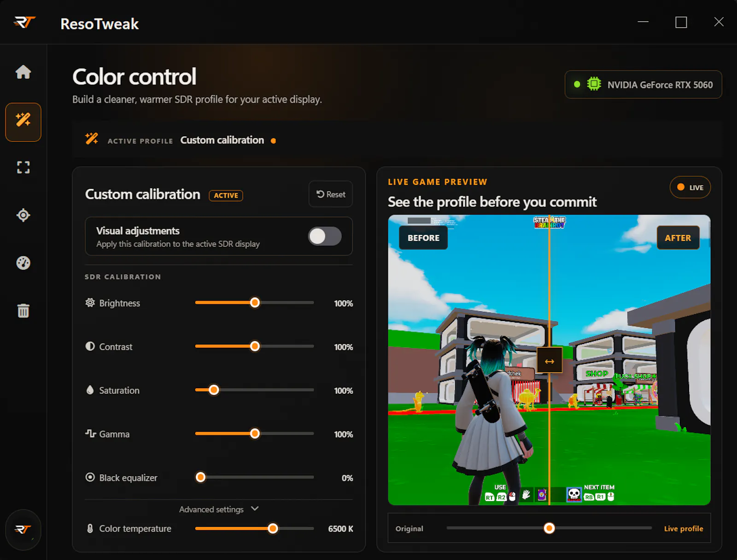Adjust the Contrast slider handle

(255, 346)
